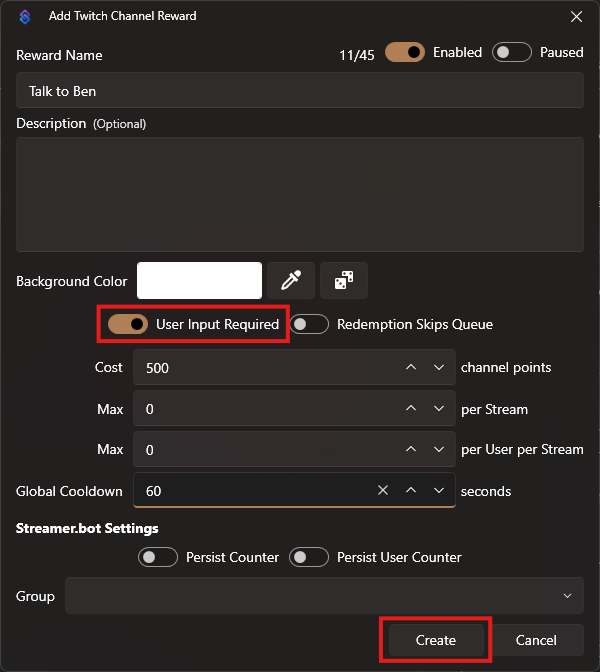Click the Description label
This screenshot has height=672, width=600.
pyautogui.click(x=51, y=123)
